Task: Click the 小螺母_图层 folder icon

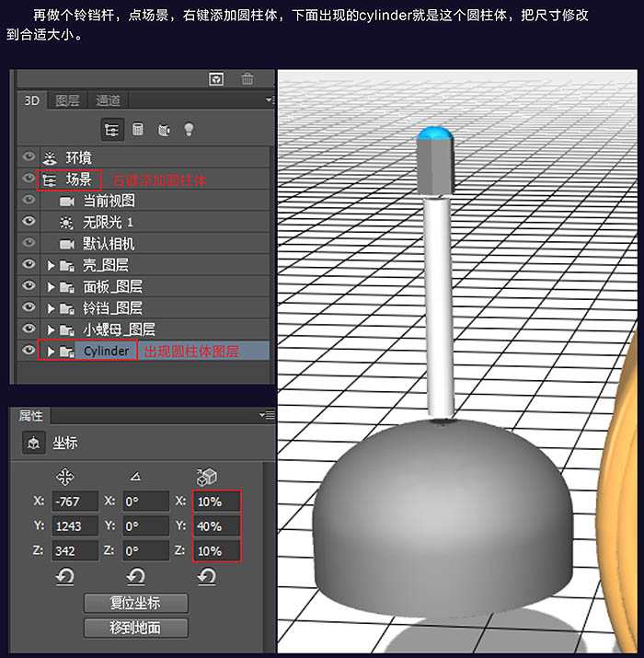Action: [x=67, y=329]
